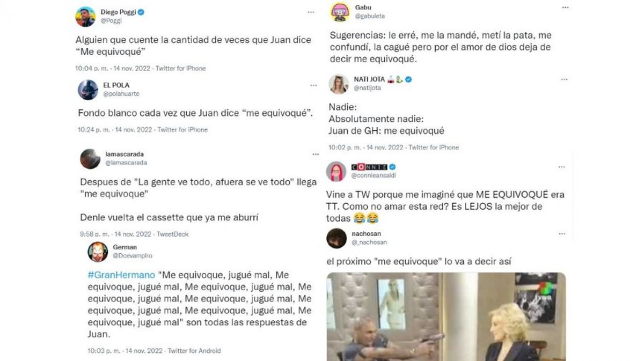Click the #GranHermano hashtag
The image size is (644, 361).
(x=115, y=275)
